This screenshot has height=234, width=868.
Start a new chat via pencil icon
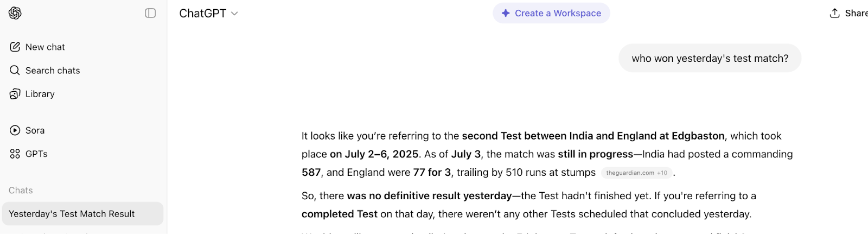(15, 47)
